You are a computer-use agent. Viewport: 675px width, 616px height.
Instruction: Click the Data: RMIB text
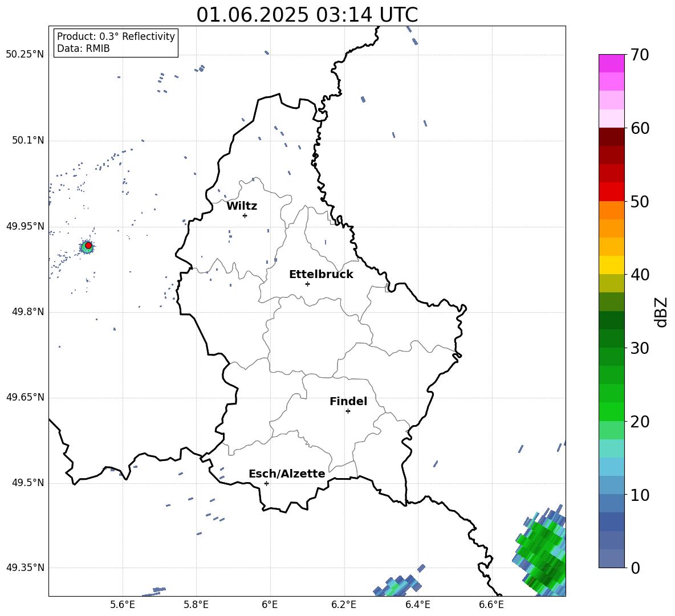click(x=83, y=48)
